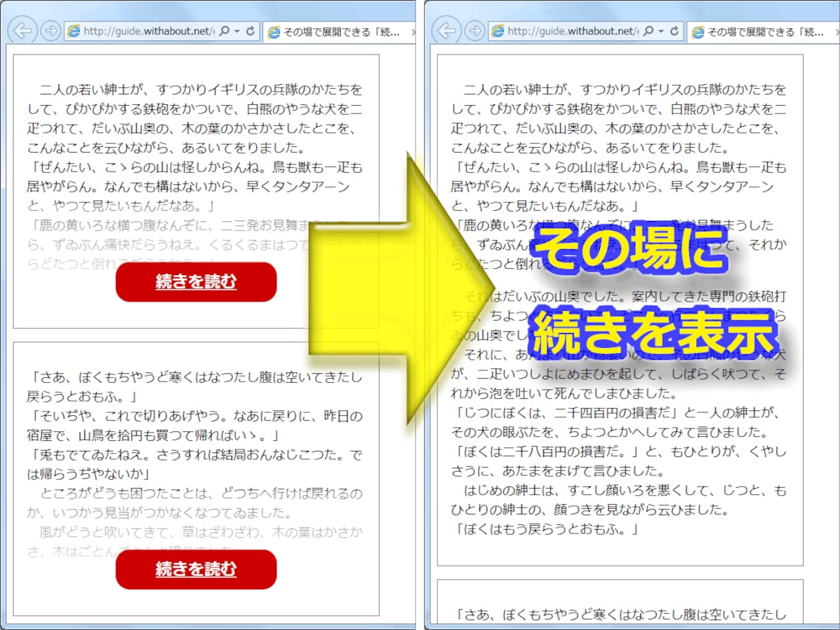The image size is (840, 630).
Task: Click the IE page icon in left address bar
Action: click(x=73, y=31)
